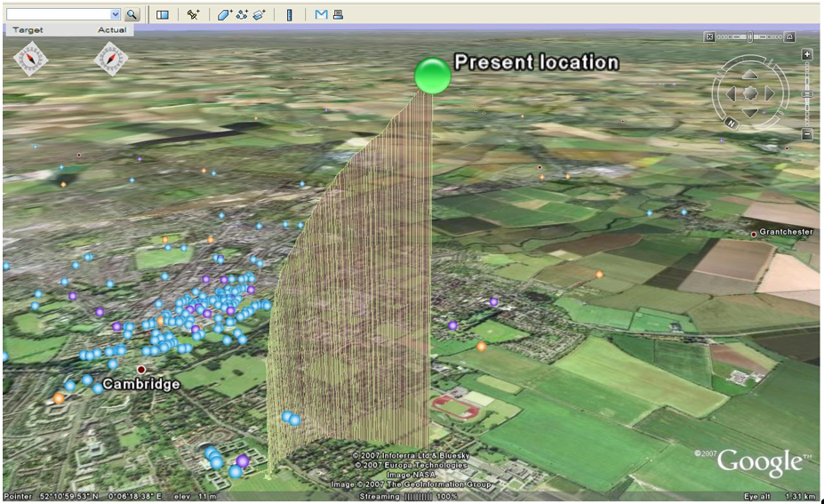Image resolution: width=824 pixels, height=504 pixels.
Task: Click the green Present location marker
Action: pyautogui.click(x=433, y=76)
